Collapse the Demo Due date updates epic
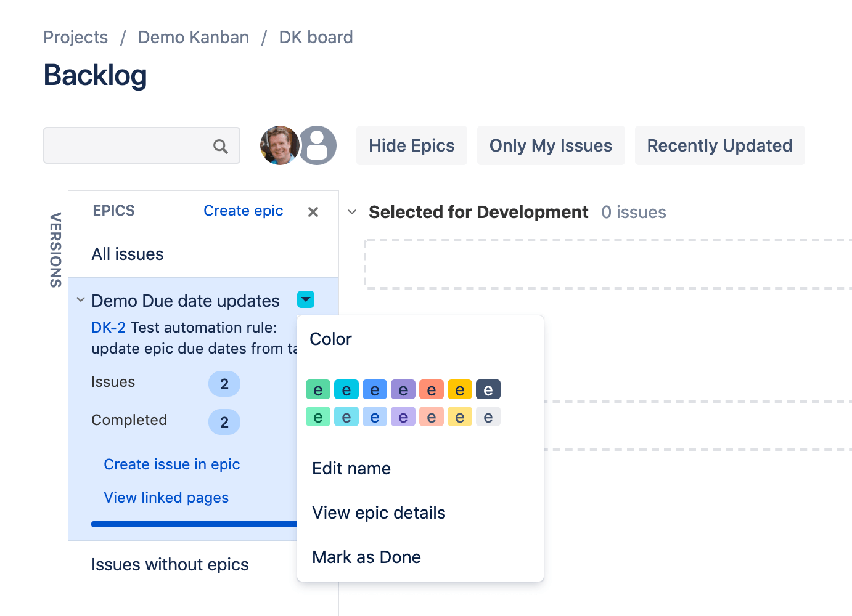 (x=81, y=300)
